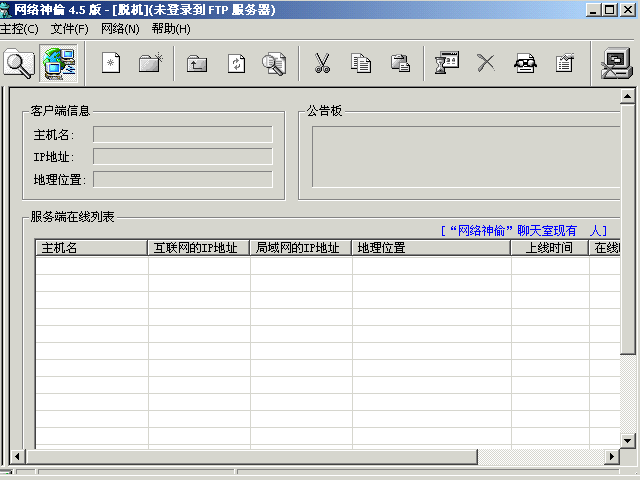This screenshot has width=640, height=480.
Task: Open the 帮助(H) menu
Action: pyautogui.click(x=170, y=29)
